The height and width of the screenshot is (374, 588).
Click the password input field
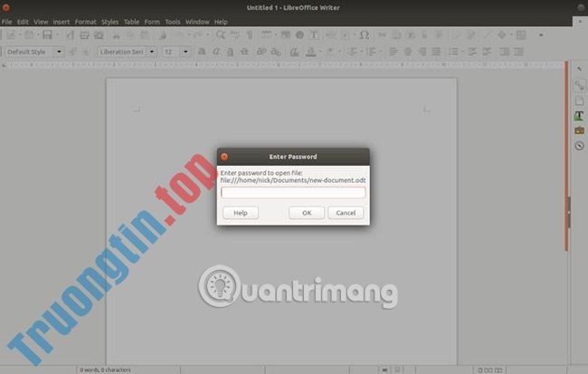(293, 193)
